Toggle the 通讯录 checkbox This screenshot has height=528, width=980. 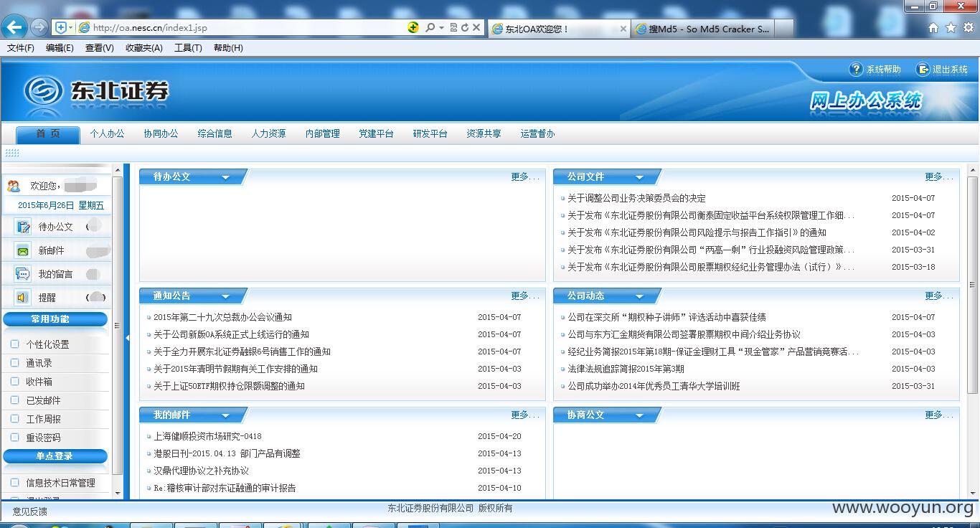click(14, 363)
